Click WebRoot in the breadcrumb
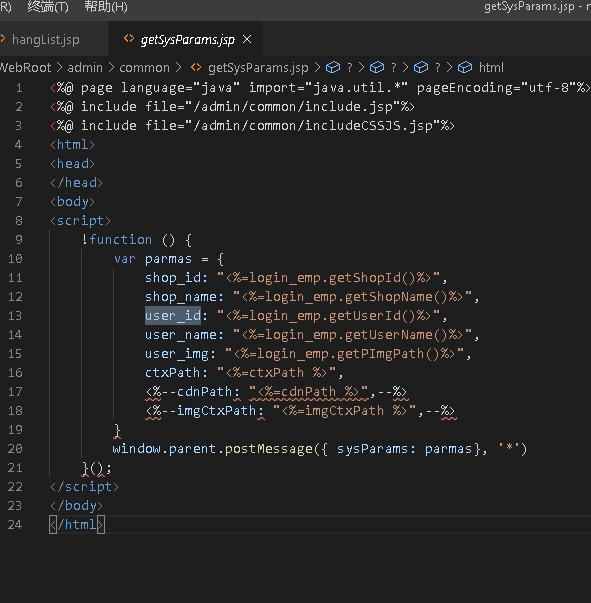 (25, 68)
